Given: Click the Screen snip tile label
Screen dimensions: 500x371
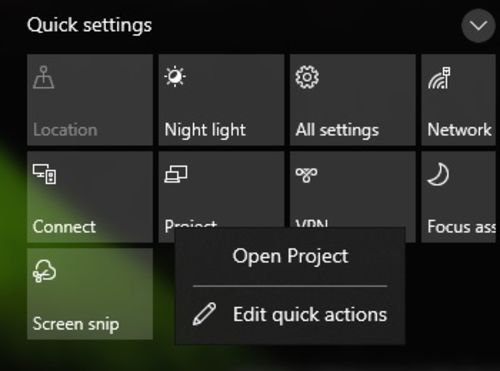Looking at the screenshot, I should point(76,324).
